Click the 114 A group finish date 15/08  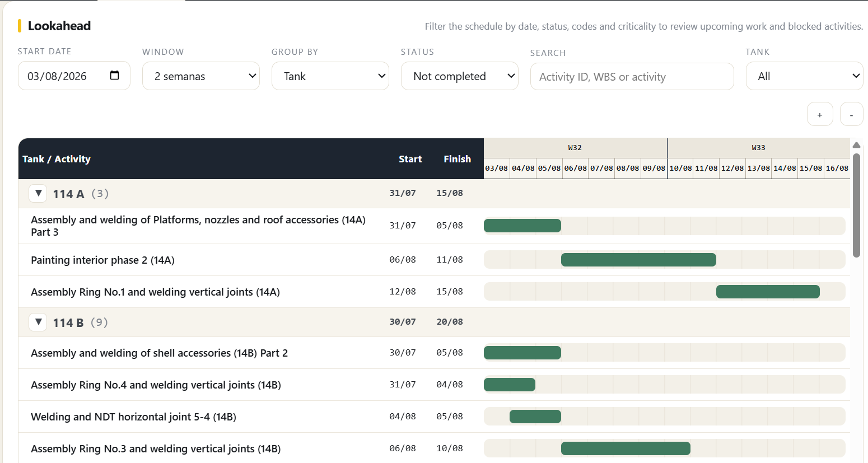(450, 193)
